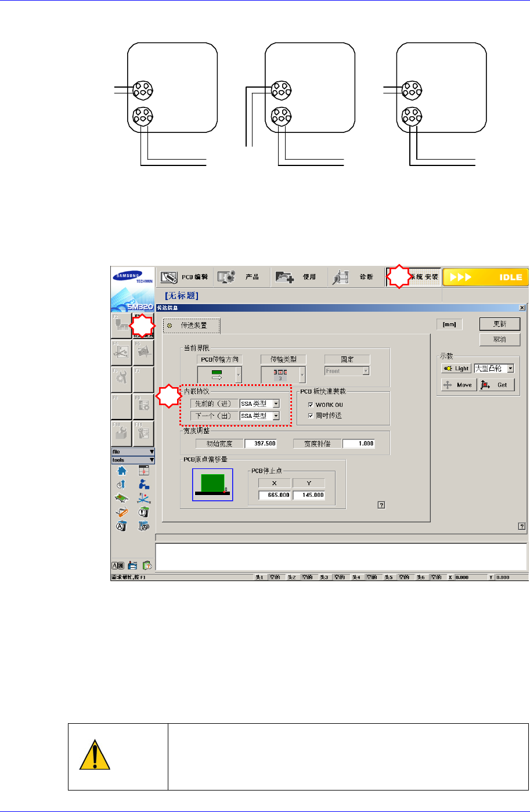Select the orange nozzle tool icon
The height and width of the screenshot is (812, 530).
[122, 513]
